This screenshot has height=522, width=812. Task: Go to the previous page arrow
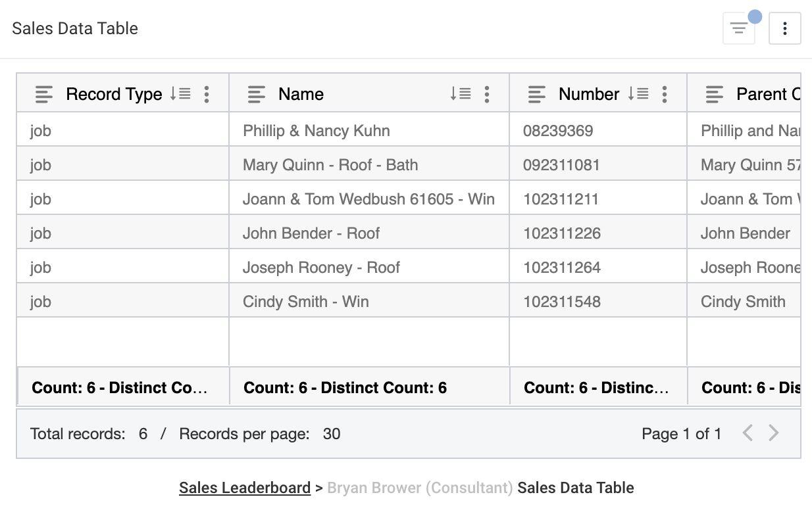coord(748,433)
